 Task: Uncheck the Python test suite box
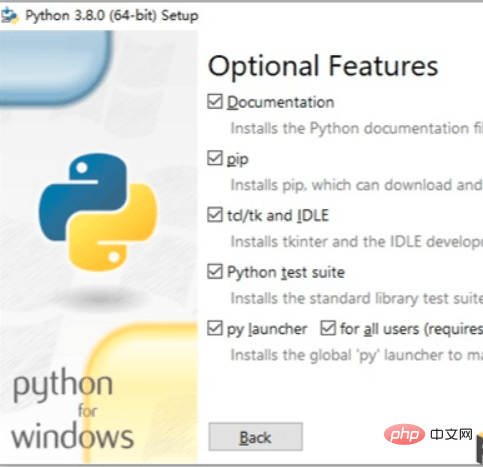pos(215,272)
